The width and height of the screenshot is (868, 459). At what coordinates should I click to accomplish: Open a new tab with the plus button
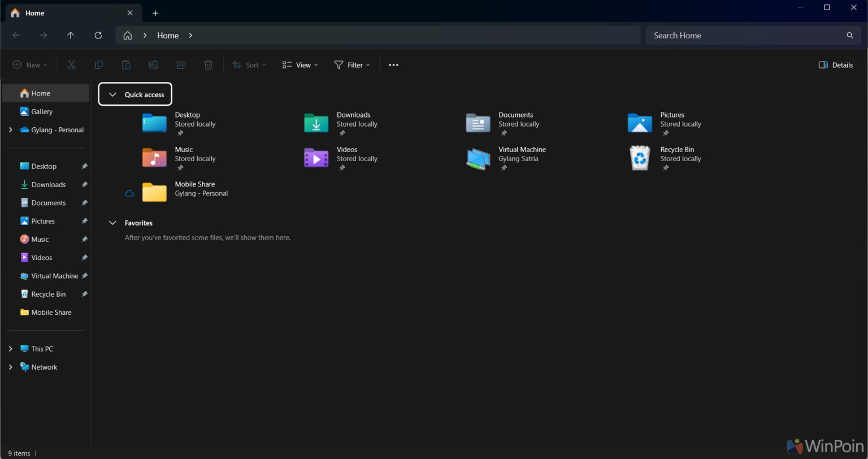point(155,12)
